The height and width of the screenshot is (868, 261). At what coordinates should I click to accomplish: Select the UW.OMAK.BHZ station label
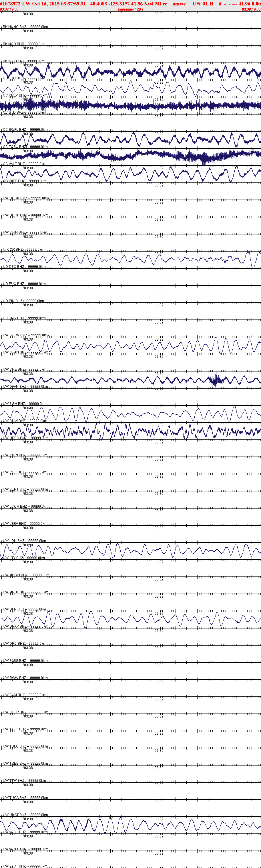click(x=25, y=627)
